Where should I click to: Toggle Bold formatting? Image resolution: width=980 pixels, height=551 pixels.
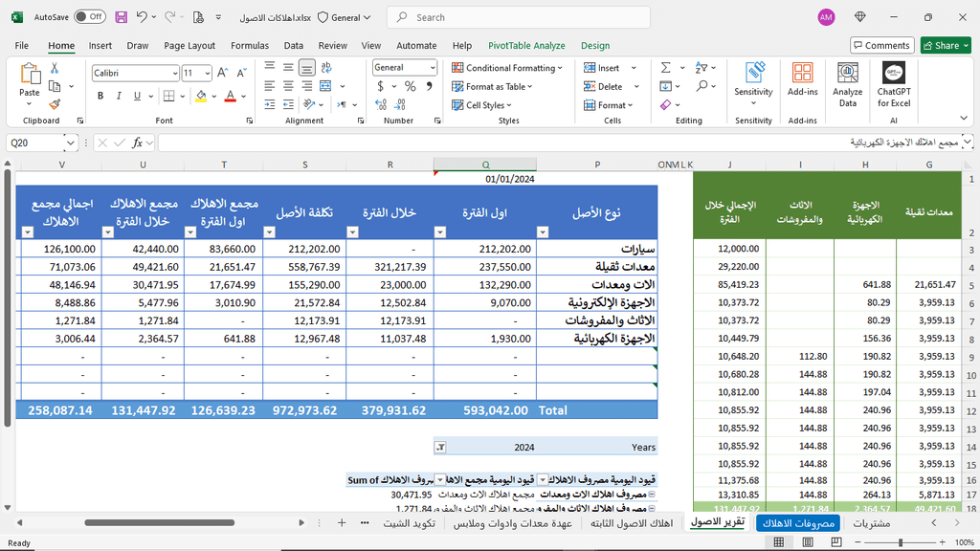(x=100, y=96)
